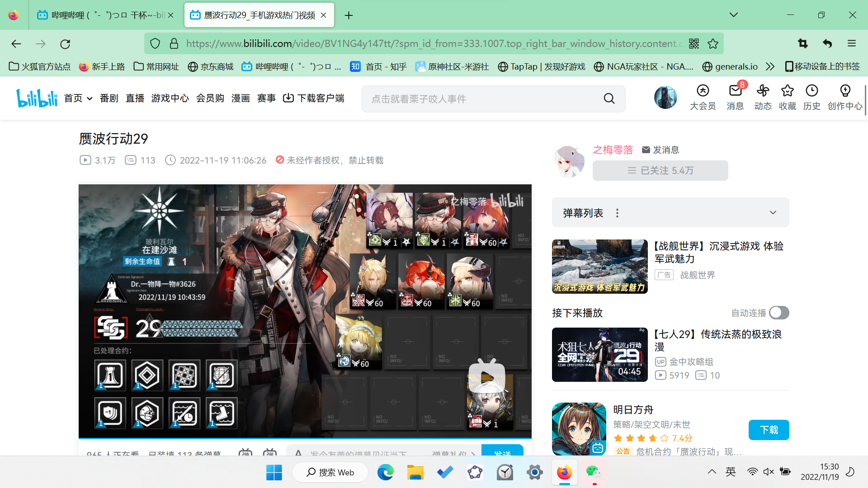Expand the 首页 dropdown arrow in navigation
Viewport: 868px width, 488px height.
90,99
